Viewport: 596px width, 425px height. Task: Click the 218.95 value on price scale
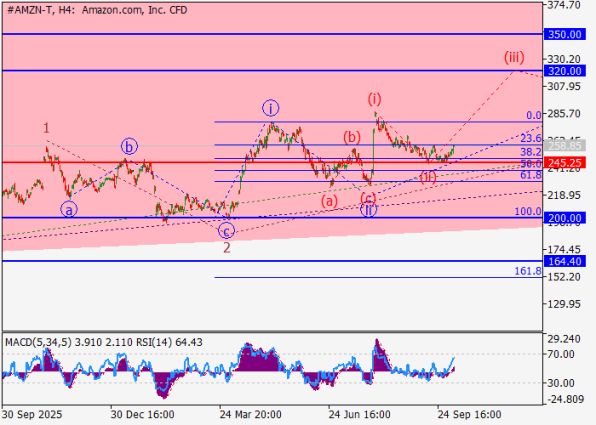(x=564, y=195)
